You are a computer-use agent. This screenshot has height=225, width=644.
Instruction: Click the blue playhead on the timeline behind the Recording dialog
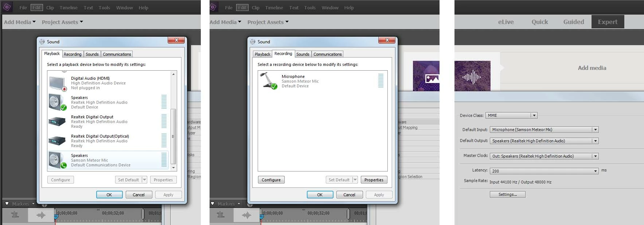[x=261, y=217]
